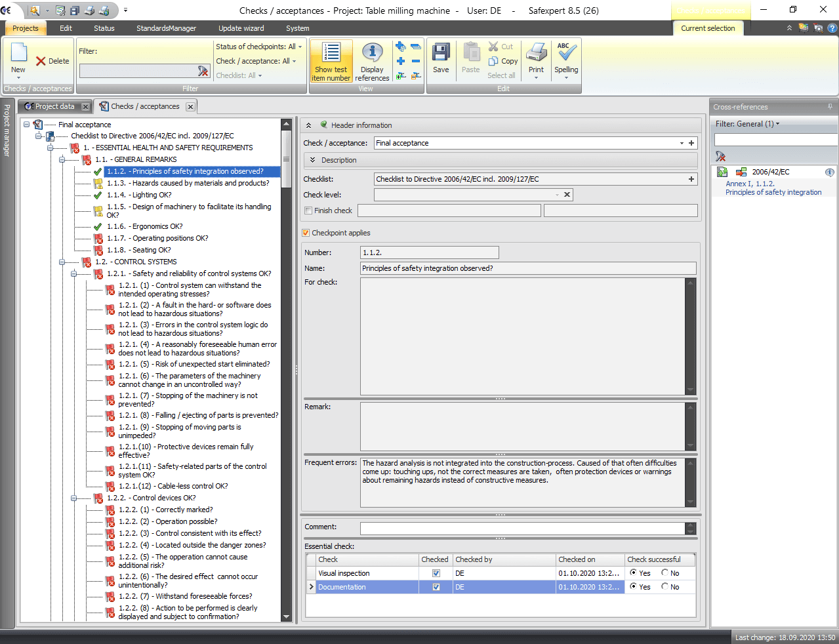839x644 pixels.
Task: Run the Spelling check tool
Action: coord(566,54)
